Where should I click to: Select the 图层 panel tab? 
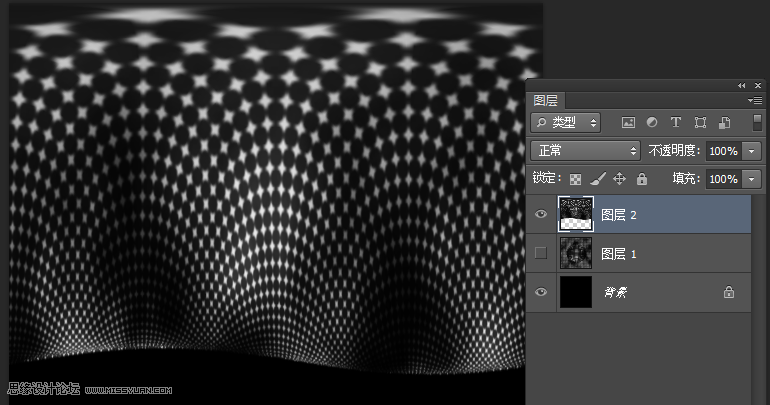pos(546,101)
